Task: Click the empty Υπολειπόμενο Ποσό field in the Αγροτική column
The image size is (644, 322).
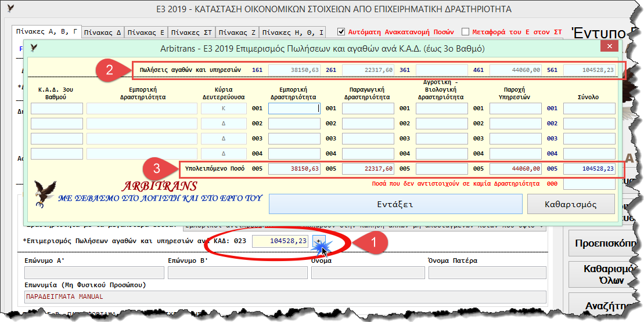Action: click(x=442, y=169)
